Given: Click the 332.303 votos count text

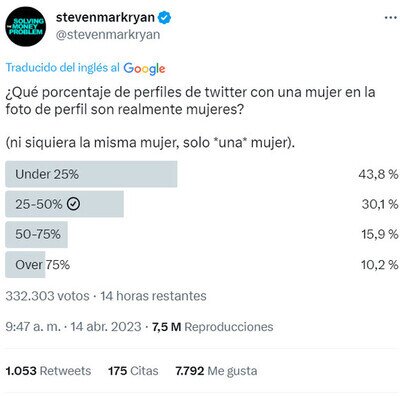Looking at the screenshot, I should (47, 296).
